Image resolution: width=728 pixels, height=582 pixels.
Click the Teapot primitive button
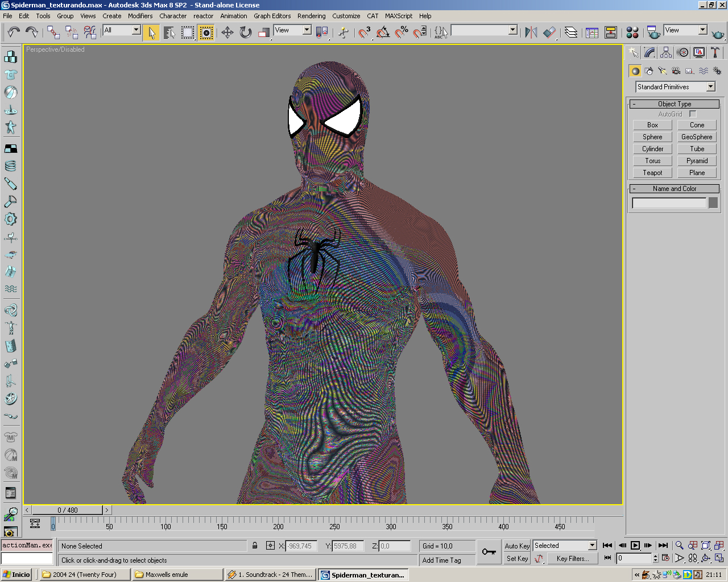(x=652, y=173)
